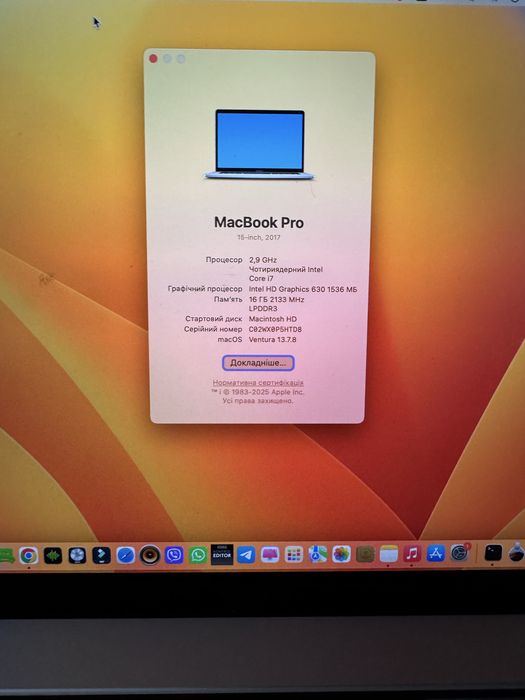The height and width of the screenshot is (700, 525).
Task: Open the round speaker app icon in Dock
Action: coord(150,555)
